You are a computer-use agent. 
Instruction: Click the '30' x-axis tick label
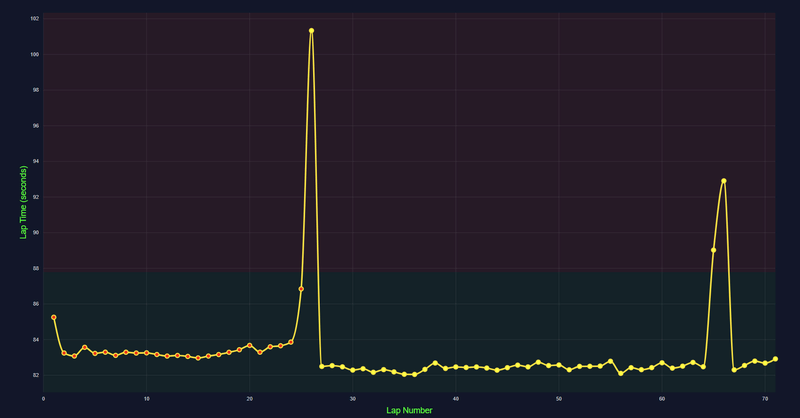point(353,399)
